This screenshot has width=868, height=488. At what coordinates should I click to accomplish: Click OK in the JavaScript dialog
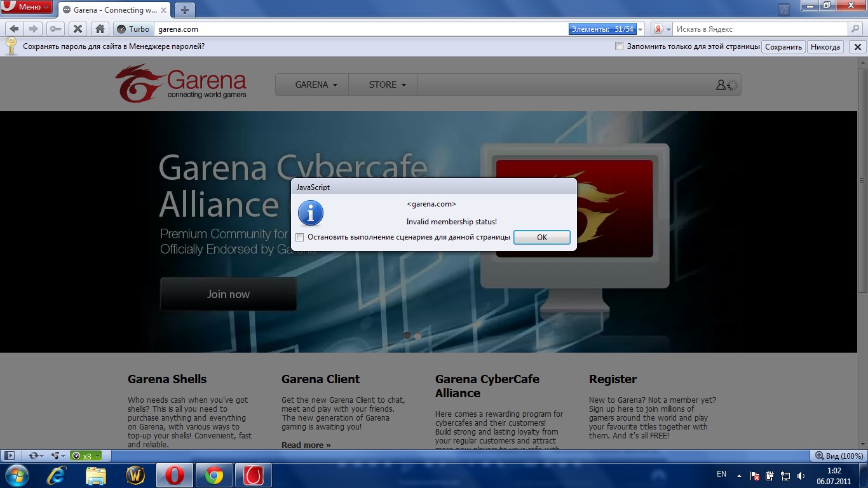[541, 237]
